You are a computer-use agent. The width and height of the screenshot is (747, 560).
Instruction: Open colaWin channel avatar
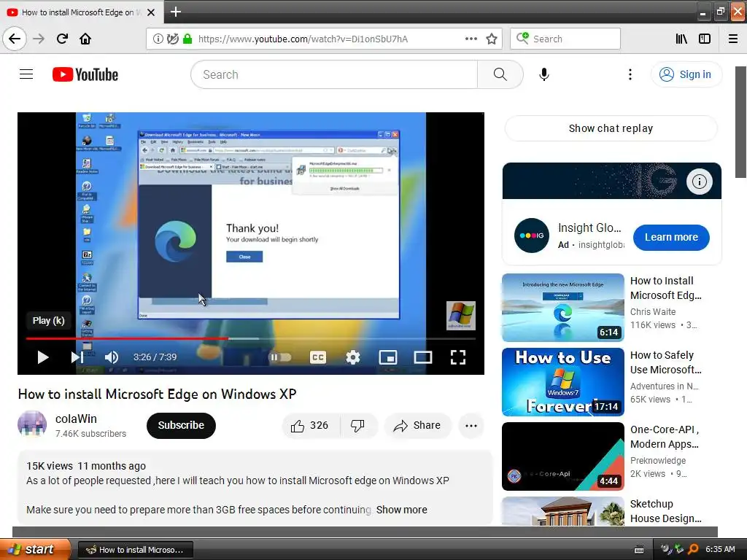pyautogui.click(x=32, y=425)
